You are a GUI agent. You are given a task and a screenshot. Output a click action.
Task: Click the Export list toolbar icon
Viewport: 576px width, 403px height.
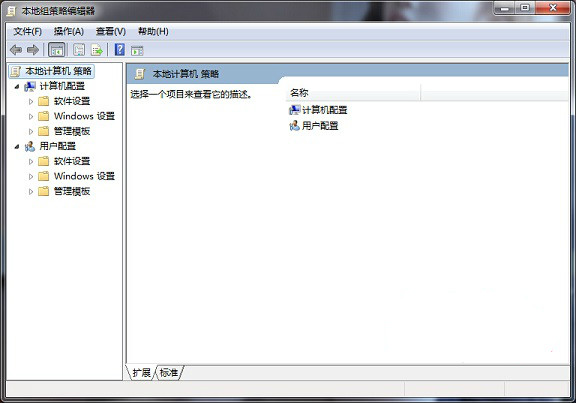(97, 50)
